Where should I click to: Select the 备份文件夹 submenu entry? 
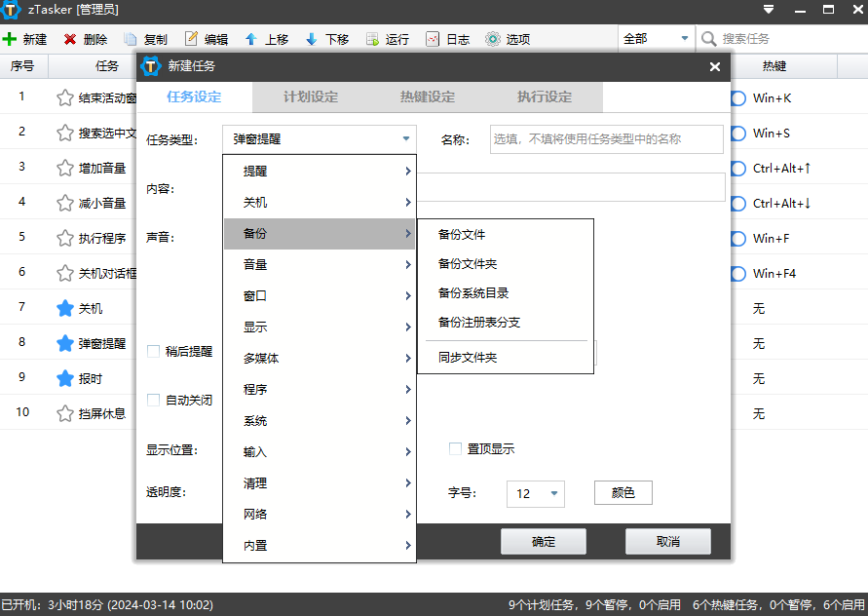pyautogui.click(x=506, y=264)
